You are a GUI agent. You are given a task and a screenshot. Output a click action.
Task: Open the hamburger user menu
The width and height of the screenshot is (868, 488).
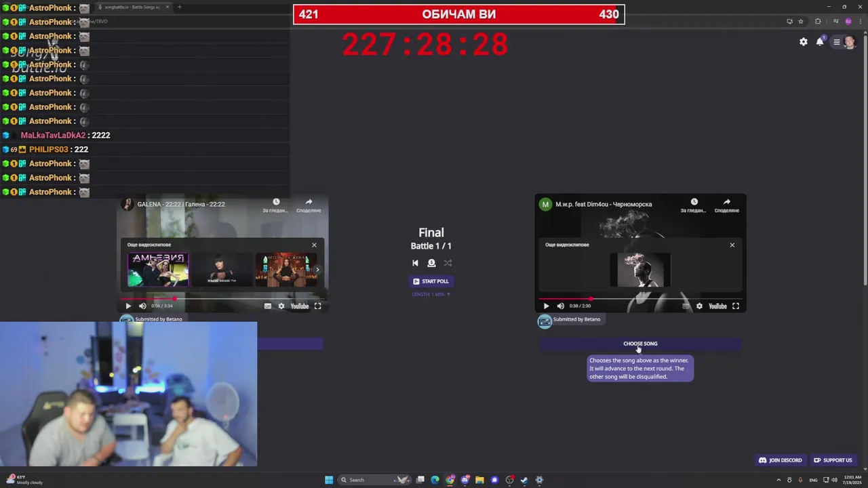click(837, 42)
